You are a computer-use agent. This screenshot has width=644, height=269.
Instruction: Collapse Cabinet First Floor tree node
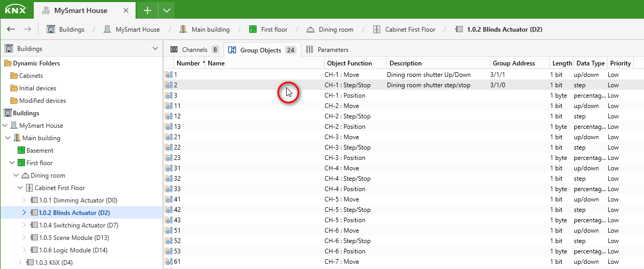(x=20, y=188)
